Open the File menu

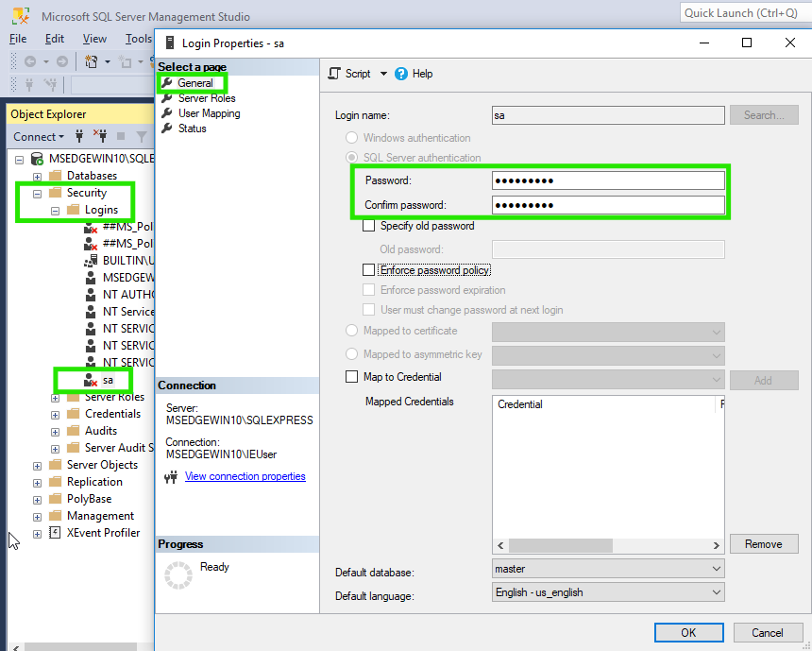coord(16,39)
